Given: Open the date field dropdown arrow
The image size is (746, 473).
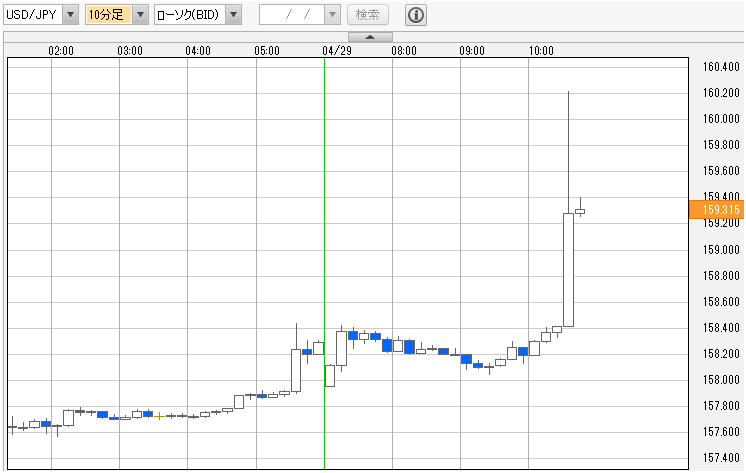Looking at the screenshot, I should tap(332, 15).
